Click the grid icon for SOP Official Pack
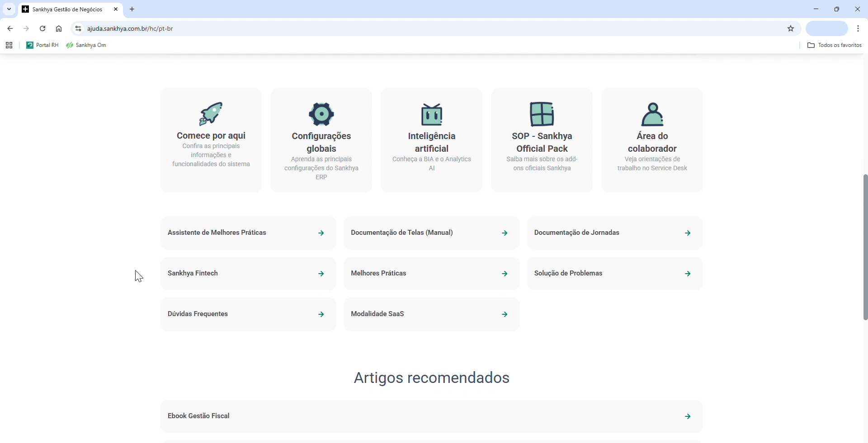The width and height of the screenshot is (868, 443). point(542,114)
